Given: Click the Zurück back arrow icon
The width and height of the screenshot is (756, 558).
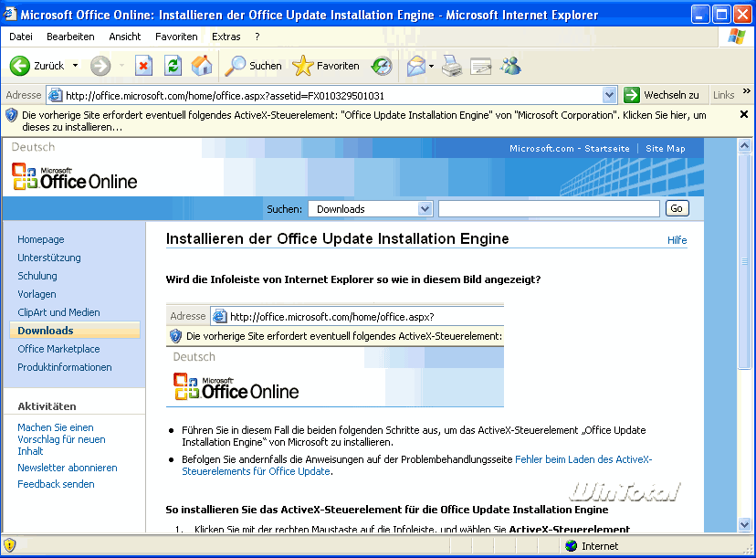Looking at the screenshot, I should coord(20,66).
